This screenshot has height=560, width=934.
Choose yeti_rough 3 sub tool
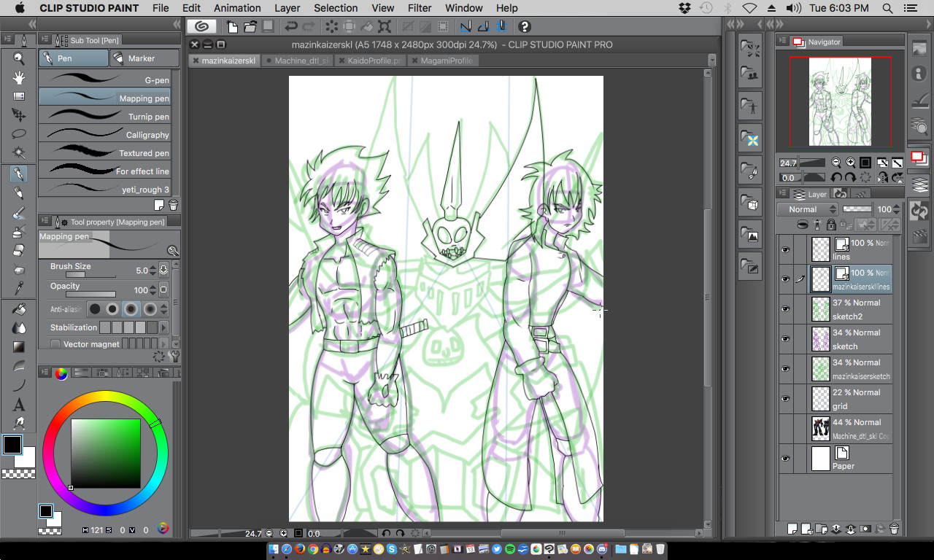(x=104, y=189)
